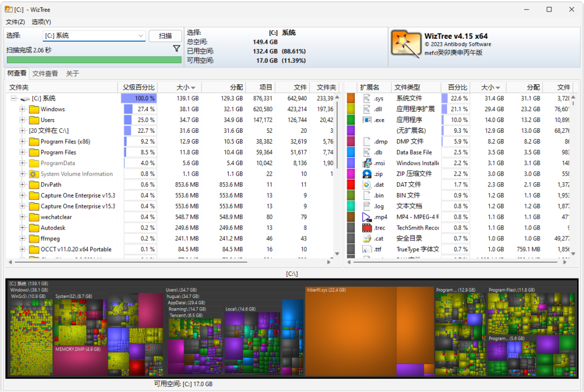Open the 关于 tab
Screen dimensions: 584x392
pyautogui.click(x=72, y=73)
